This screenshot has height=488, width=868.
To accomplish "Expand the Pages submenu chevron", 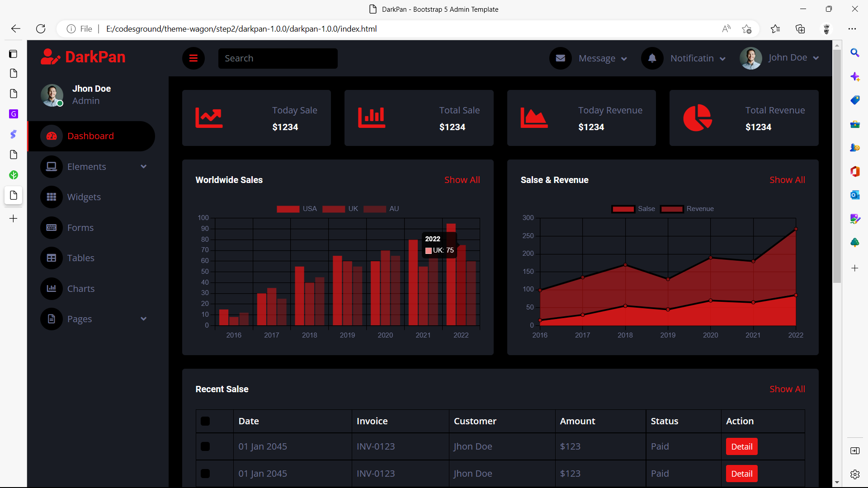I will (144, 319).
